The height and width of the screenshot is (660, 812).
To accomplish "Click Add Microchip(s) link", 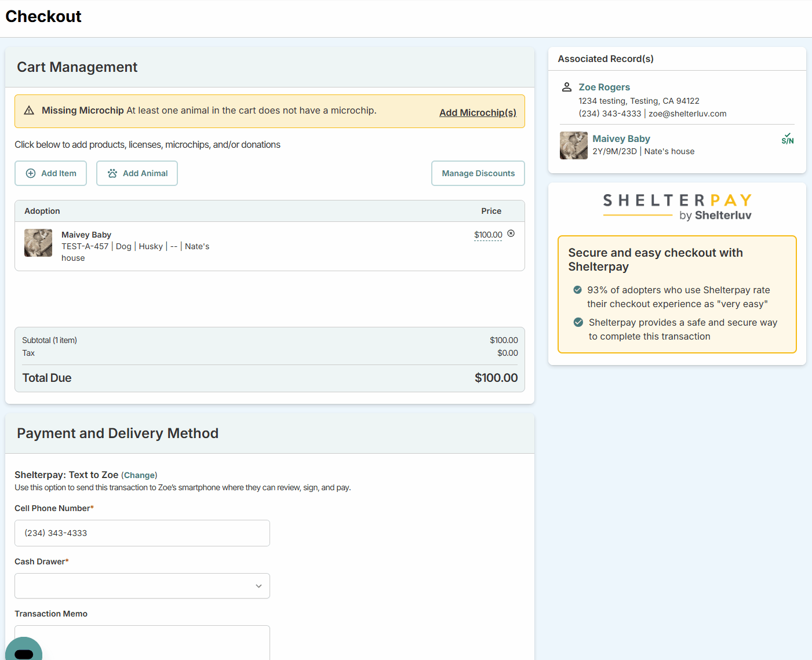I will 478,112.
